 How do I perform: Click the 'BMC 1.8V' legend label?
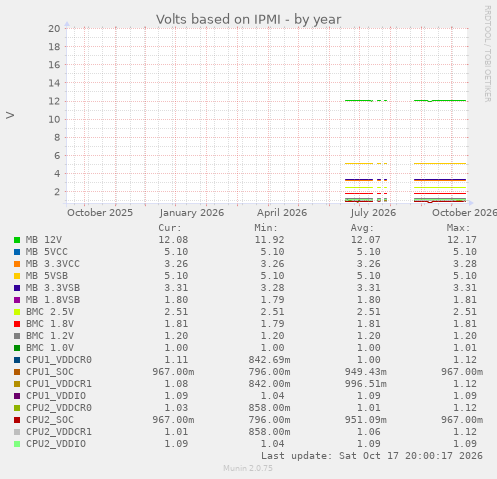coord(50,324)
